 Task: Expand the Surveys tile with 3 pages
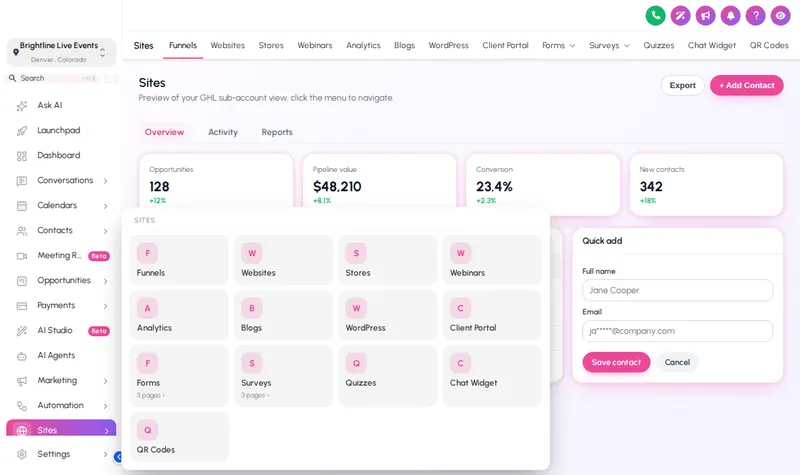click(284, 376)
